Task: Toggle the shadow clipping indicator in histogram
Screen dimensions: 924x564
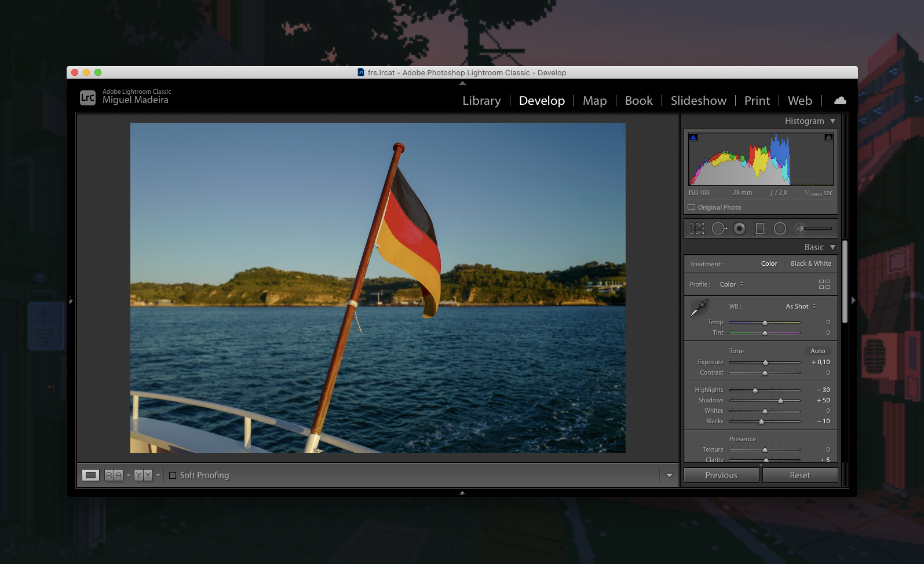Action: point(693,137)
